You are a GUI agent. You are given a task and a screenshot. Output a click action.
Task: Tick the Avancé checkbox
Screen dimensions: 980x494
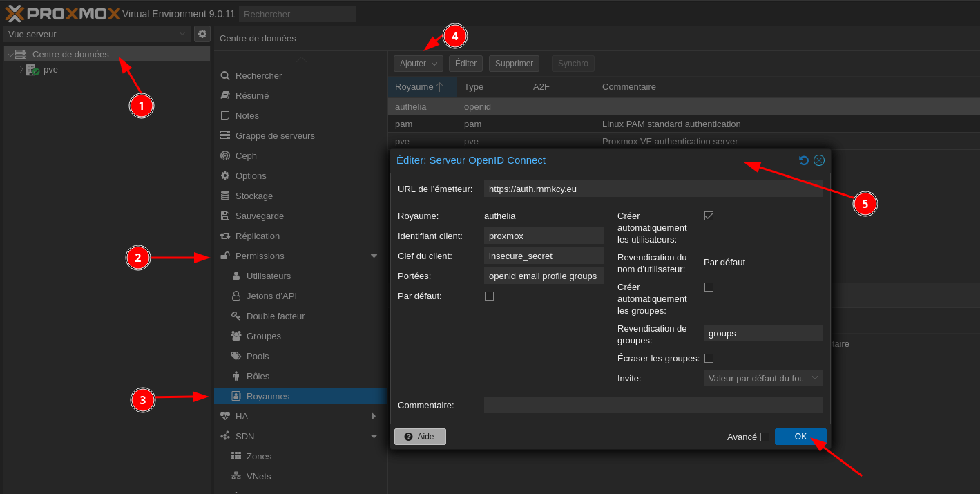point(765,437)
